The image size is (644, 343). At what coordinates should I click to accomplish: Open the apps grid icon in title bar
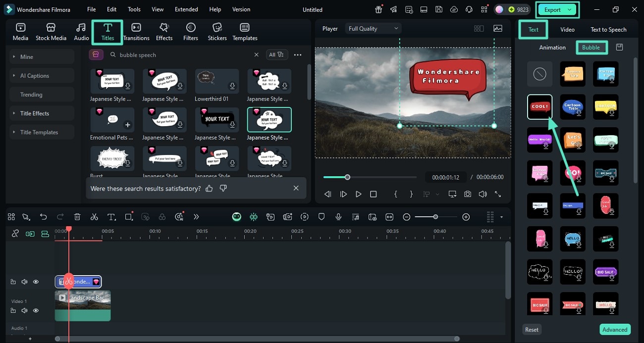484,9
